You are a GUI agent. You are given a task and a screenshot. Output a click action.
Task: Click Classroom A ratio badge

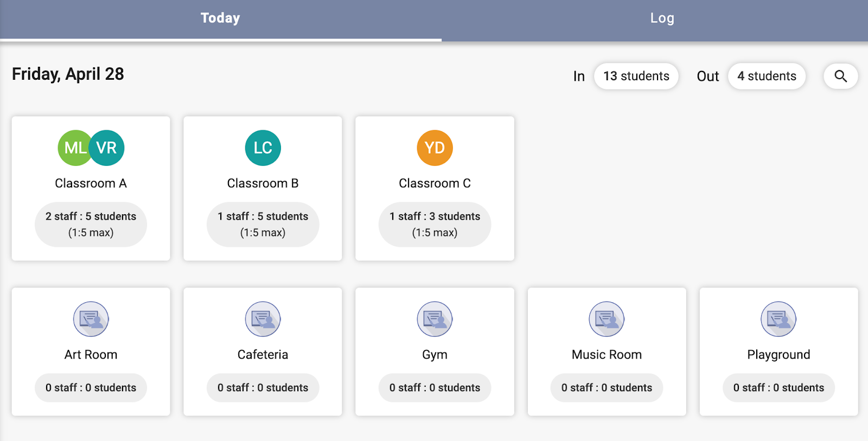[x=91, y=224]
